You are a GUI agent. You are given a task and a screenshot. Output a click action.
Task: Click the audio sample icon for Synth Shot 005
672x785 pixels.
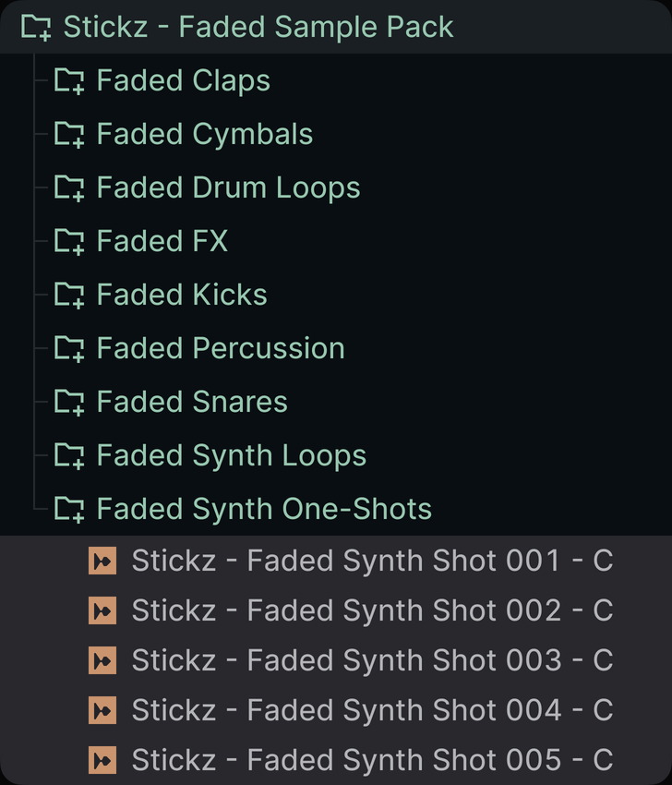pos(102,760)
